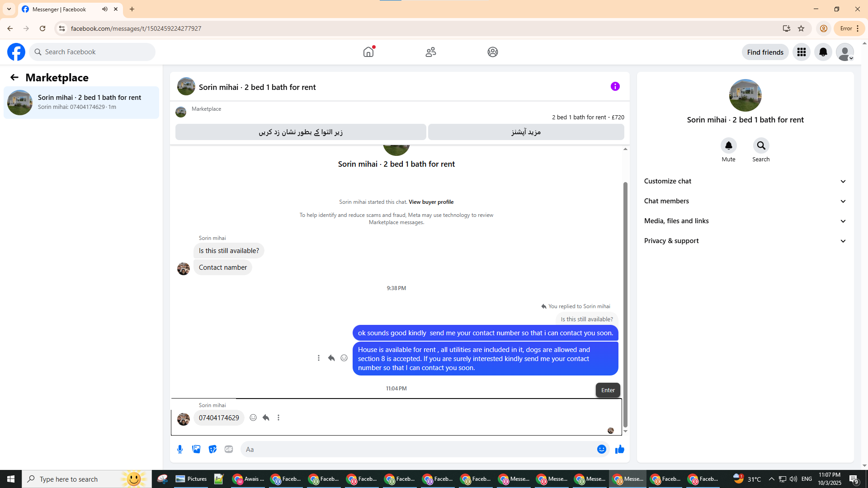868x488 pixels.
Task: Expand the Privacy & support section
Action: click(745, 241)
